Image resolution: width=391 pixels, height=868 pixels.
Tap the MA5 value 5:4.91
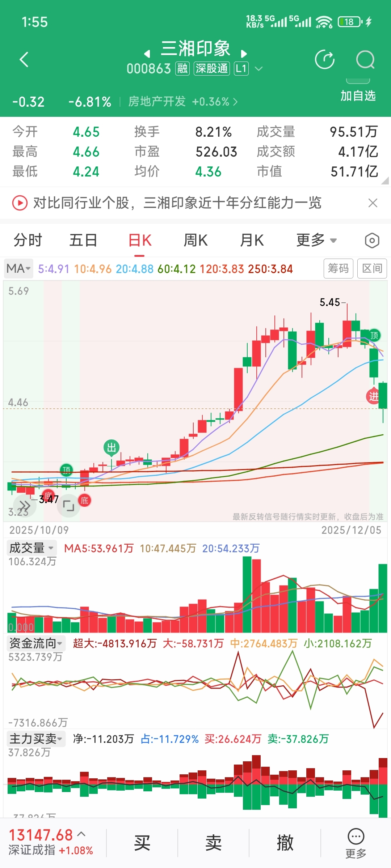coord(54,269)
